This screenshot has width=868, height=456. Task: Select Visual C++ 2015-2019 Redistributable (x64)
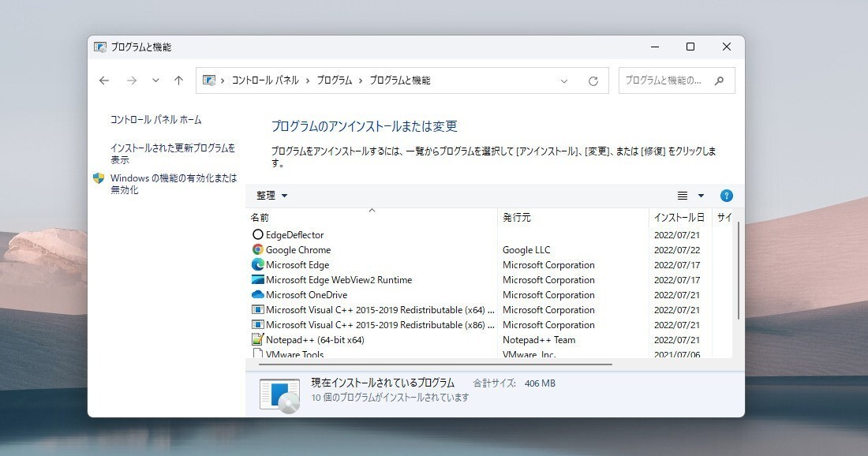(x=380, y=309)
